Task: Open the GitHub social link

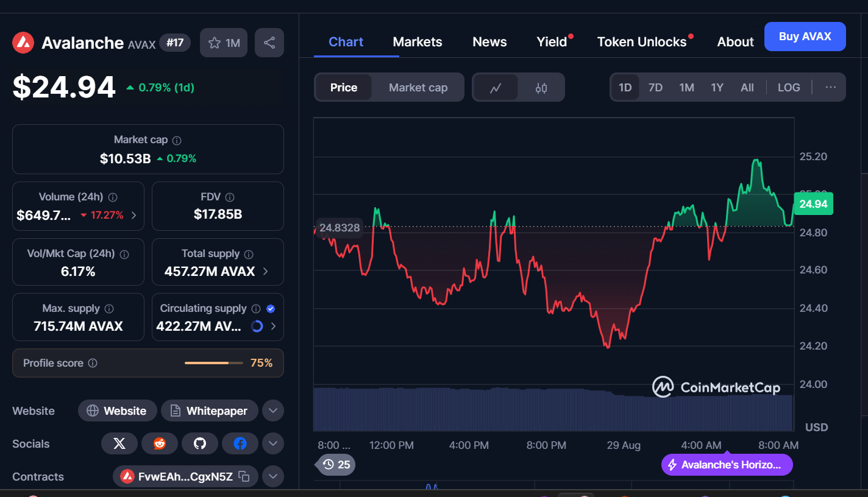Action: pos(200,443)
